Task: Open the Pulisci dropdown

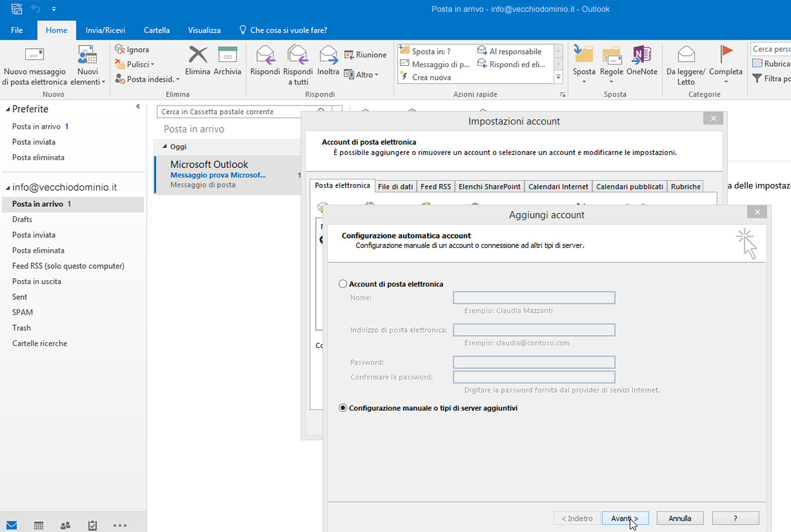Action: click(135, 65)
